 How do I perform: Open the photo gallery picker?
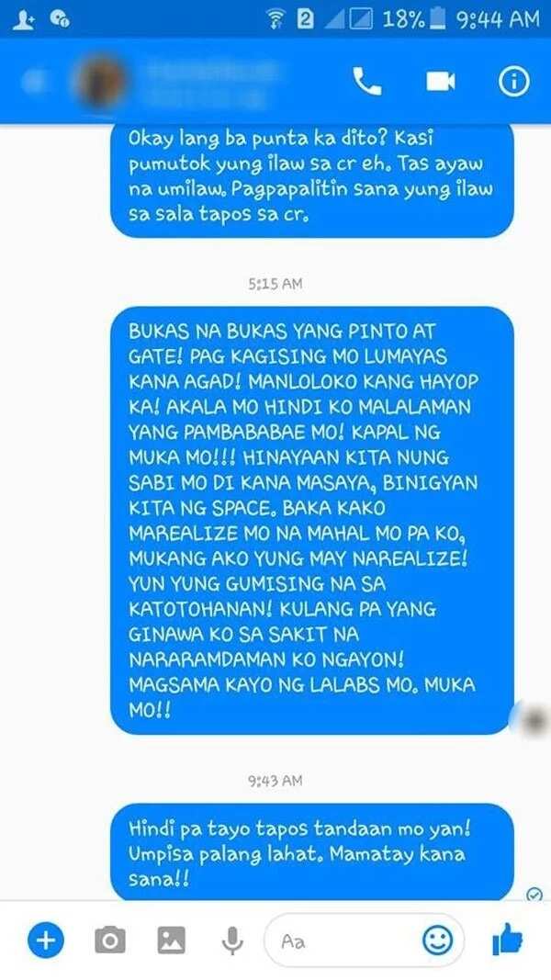pyautogui.click(x=171, y=940)
